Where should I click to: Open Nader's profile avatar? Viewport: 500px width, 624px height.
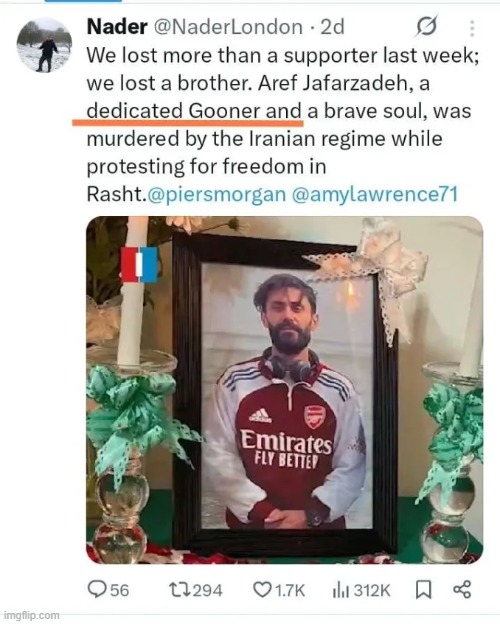pos(44,45)
